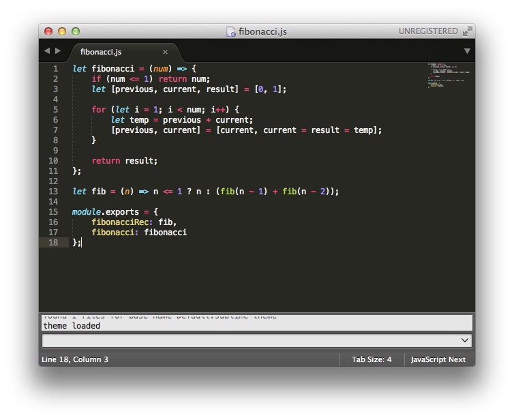This screenshot has height=420, width=514.
Task: Open the tab list dropdown triangle
Action: [467, 51]
